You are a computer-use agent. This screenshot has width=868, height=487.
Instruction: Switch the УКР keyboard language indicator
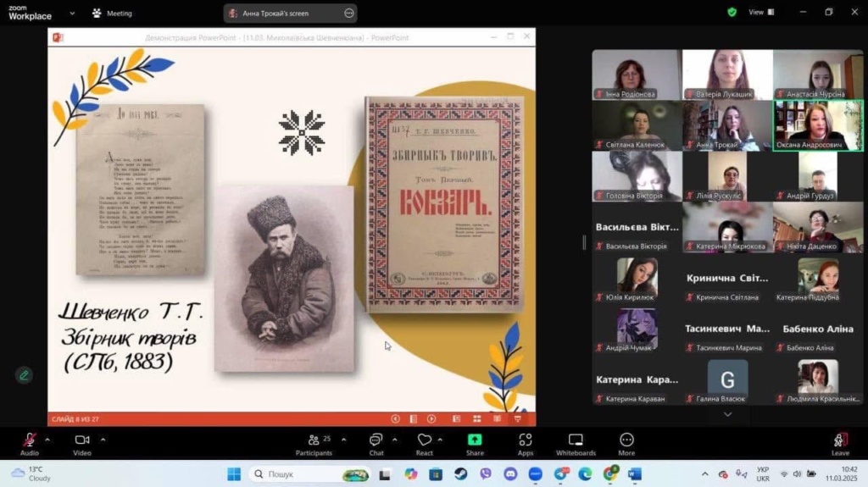(763, 474)
